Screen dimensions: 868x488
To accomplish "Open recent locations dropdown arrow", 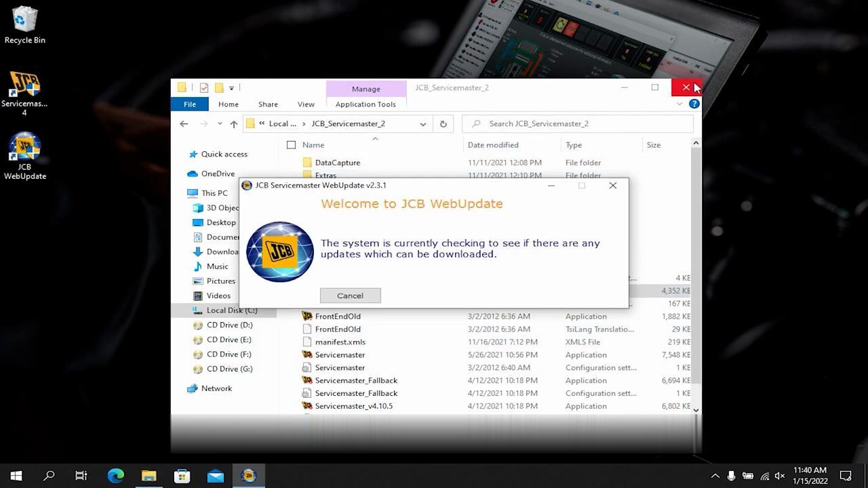I will point(220,124).
